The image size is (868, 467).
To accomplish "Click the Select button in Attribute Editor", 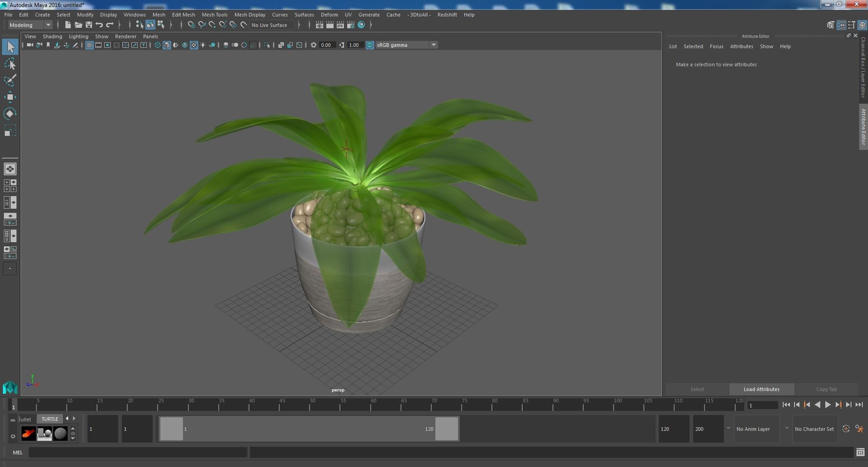I will coord(697,389).
